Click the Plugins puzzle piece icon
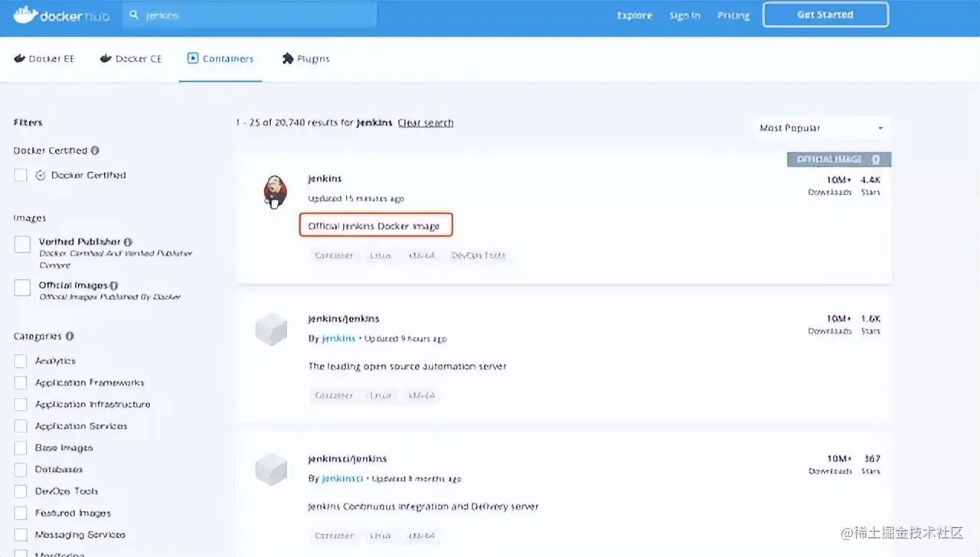This screenshot has width=980, height=557. [x=288, y=58]
